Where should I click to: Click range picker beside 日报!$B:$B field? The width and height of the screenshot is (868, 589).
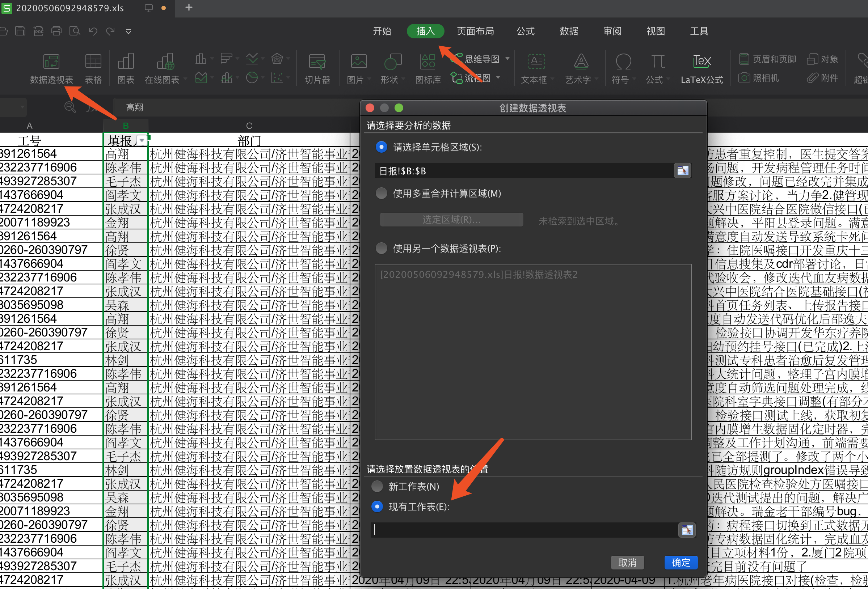coord(683,170)
